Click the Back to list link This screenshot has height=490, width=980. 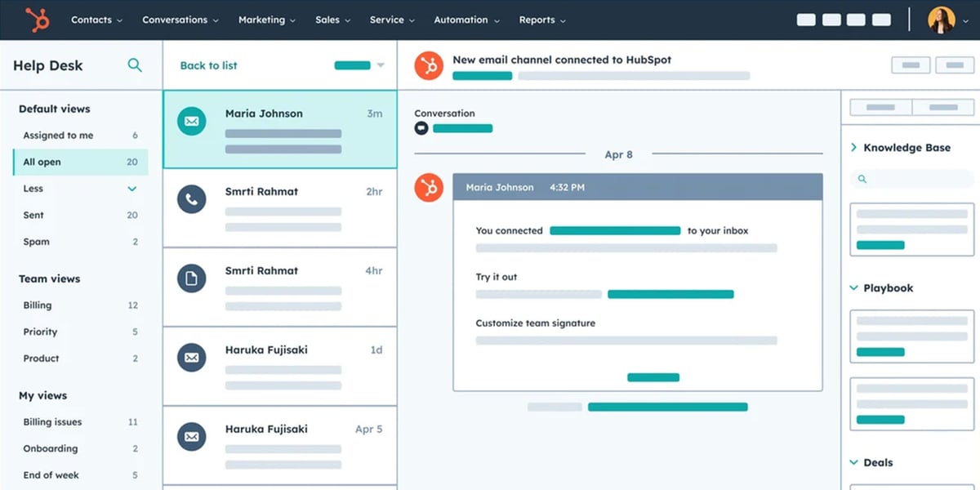(208, 65)
